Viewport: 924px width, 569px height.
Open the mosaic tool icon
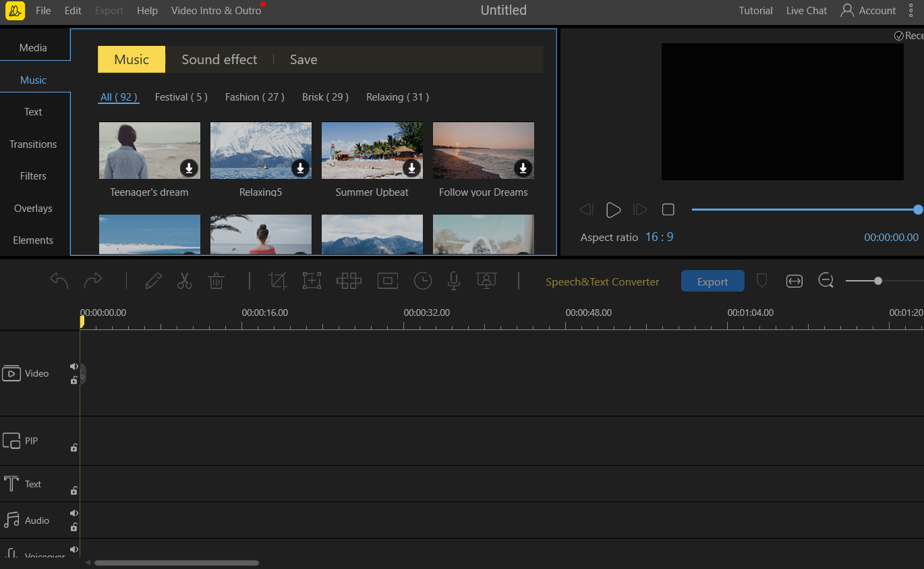[349, 281]
